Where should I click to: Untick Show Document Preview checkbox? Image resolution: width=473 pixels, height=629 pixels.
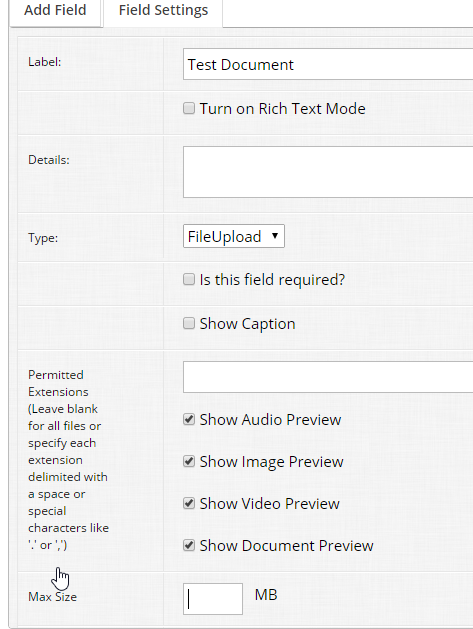click(x=189, y=546)
